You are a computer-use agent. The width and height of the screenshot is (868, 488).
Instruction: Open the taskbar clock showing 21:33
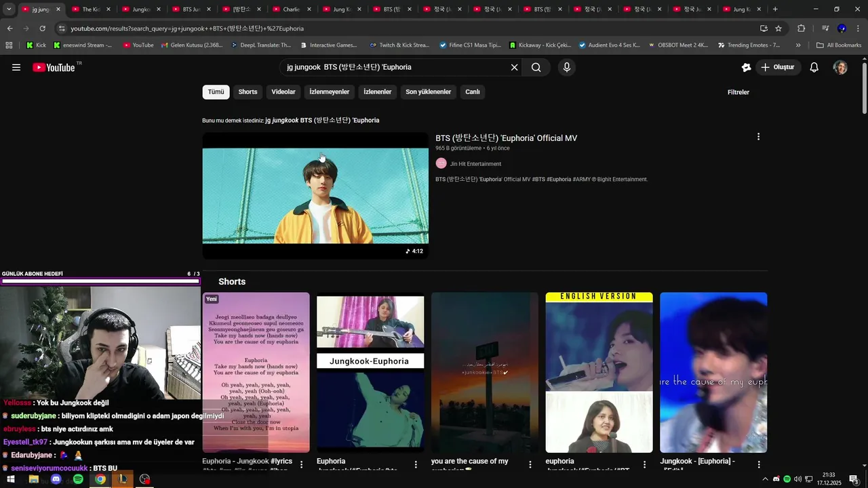829,479
